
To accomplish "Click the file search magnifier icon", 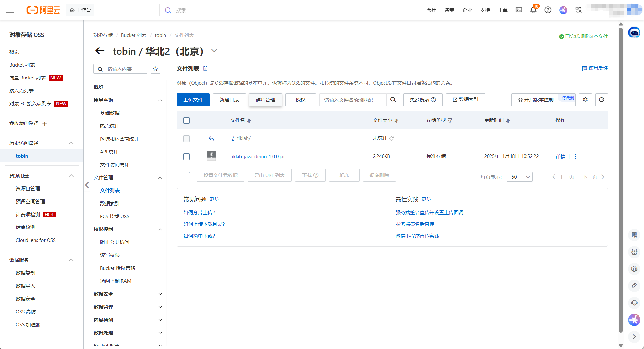I will click(393, 100).
